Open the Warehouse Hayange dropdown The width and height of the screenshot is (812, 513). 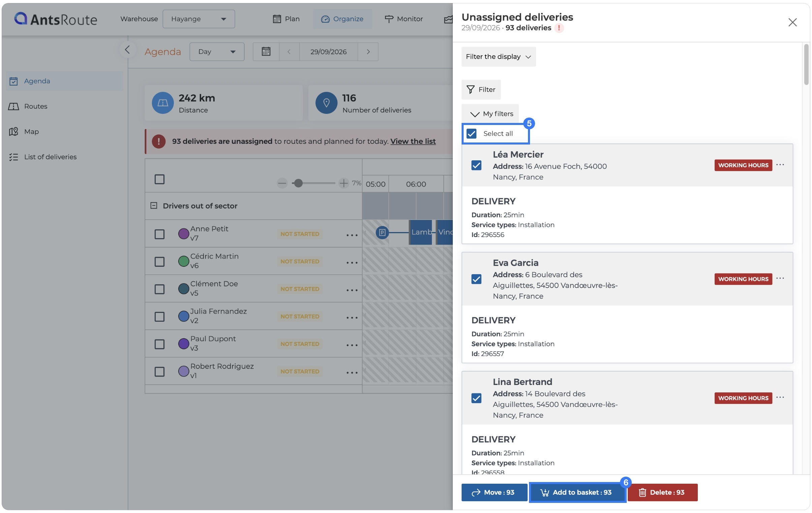point(198,19)
